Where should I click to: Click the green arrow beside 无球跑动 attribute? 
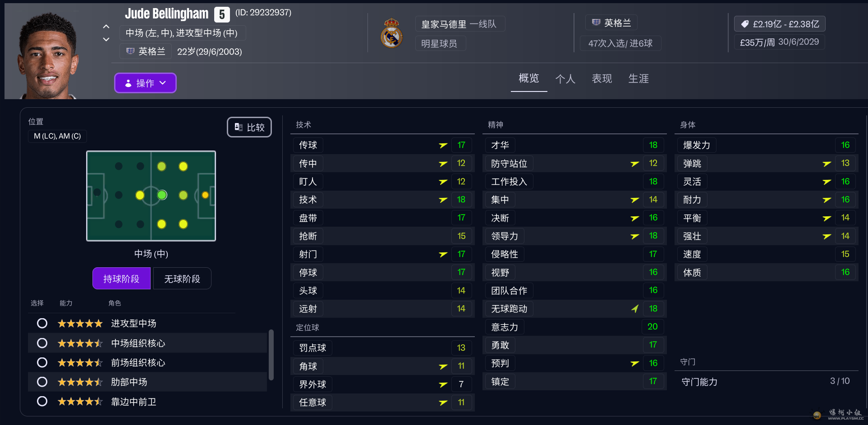point(635,309)
